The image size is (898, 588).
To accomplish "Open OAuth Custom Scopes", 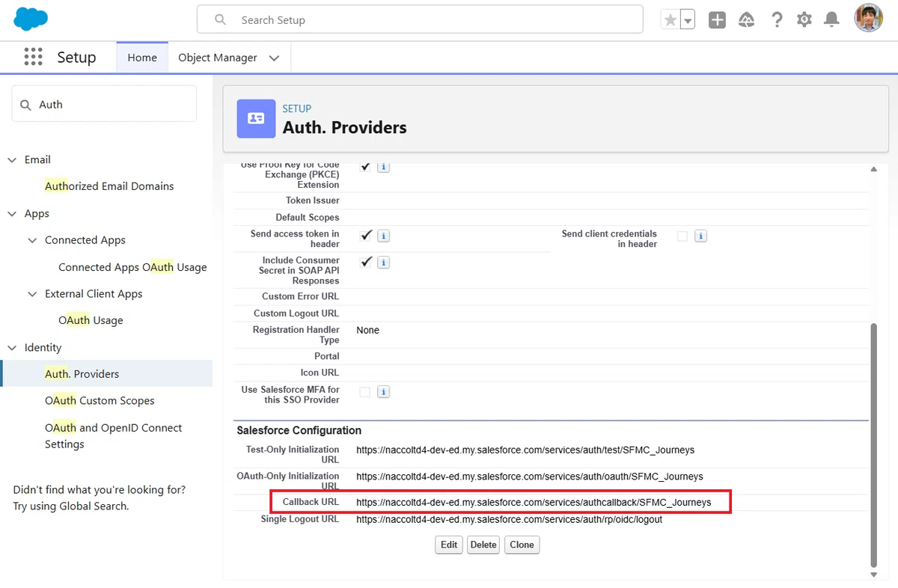I will (100, 401).
